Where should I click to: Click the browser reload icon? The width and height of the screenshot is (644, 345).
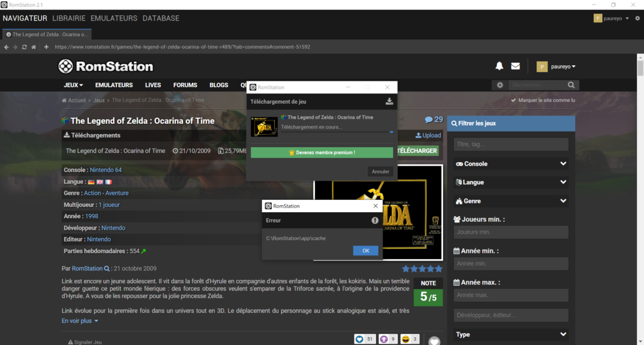click(x=24, y=47)
